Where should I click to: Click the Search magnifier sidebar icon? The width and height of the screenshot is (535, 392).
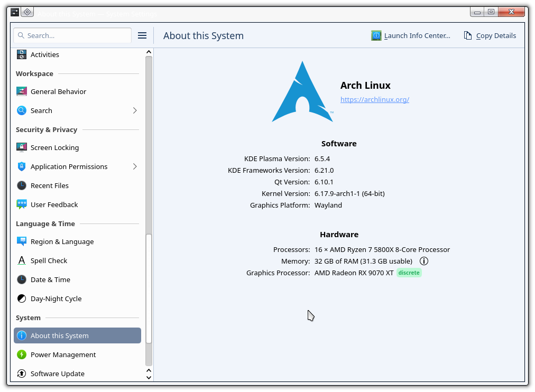22,110
